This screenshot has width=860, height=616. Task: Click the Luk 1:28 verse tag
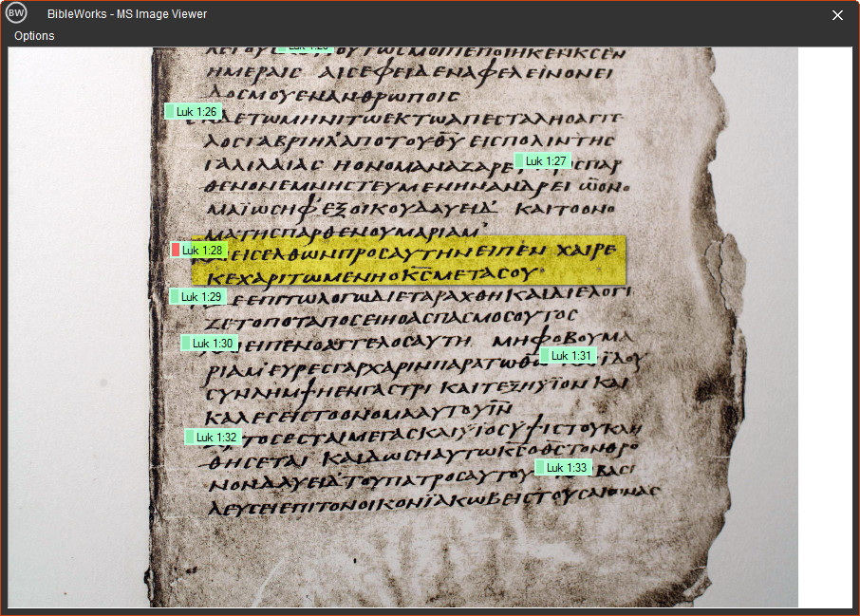198,251
